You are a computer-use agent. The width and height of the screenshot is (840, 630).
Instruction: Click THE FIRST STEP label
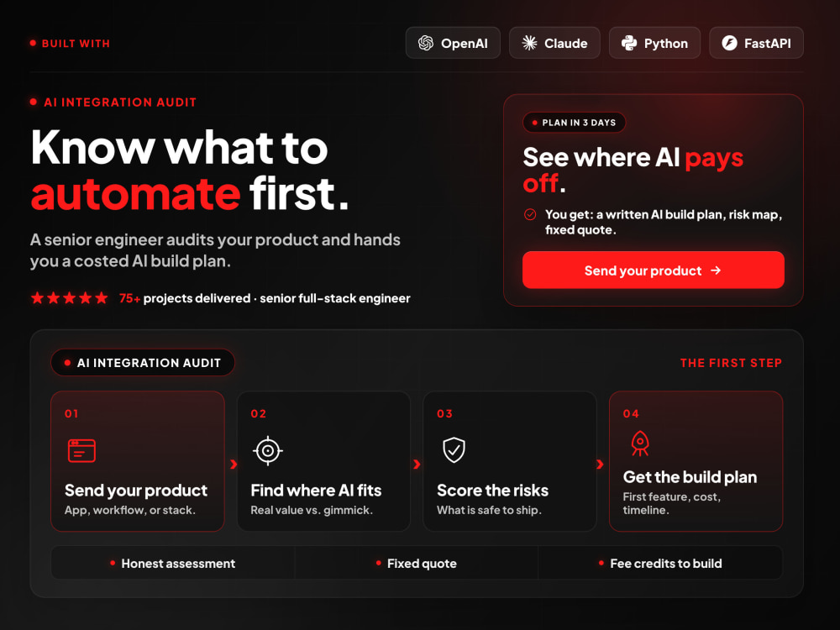[731, 363]
